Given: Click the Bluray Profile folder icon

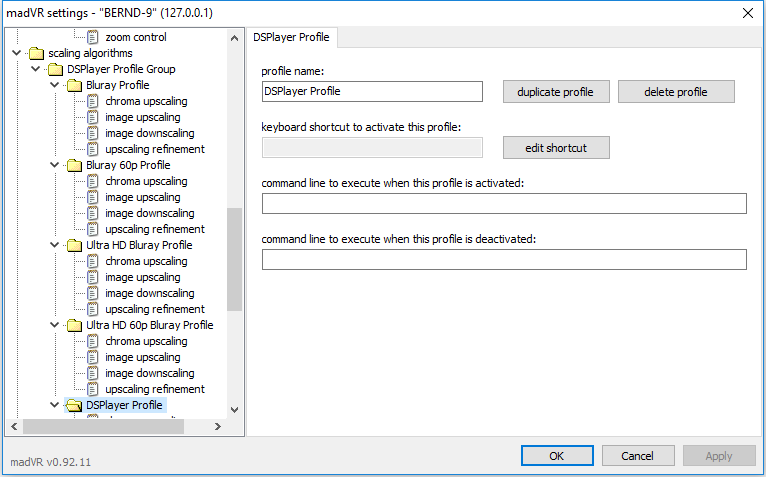Looking at the screenshot, I should click(x=74, y=86).
